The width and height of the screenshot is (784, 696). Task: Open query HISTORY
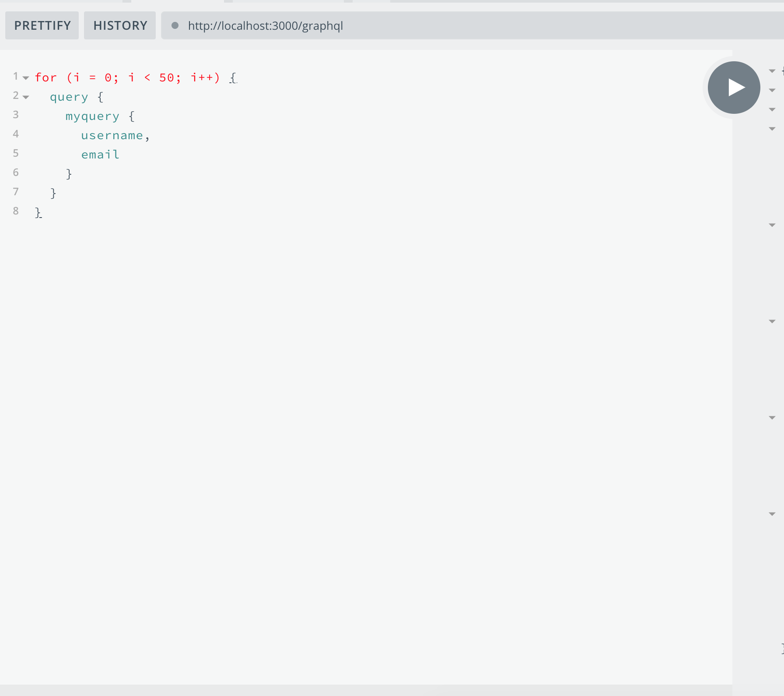(x=119, y=25)
